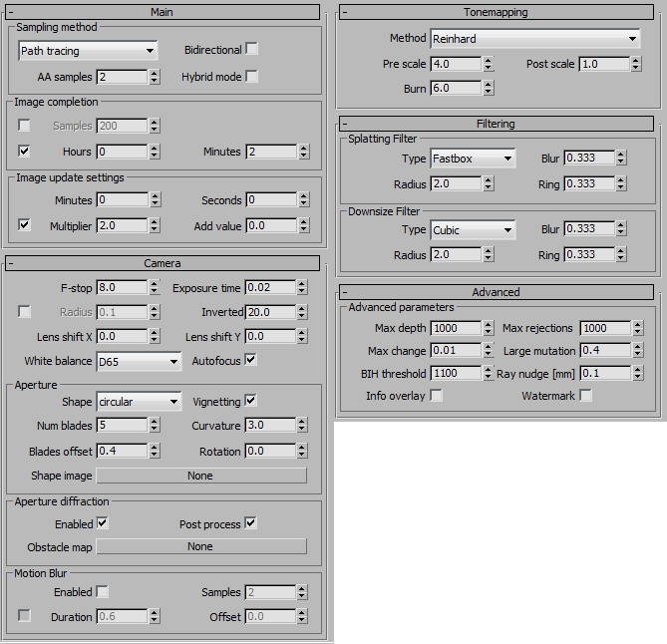Adjust the Burn value spinner
This screenshot has width=667, height=644.
coord(488,89)
